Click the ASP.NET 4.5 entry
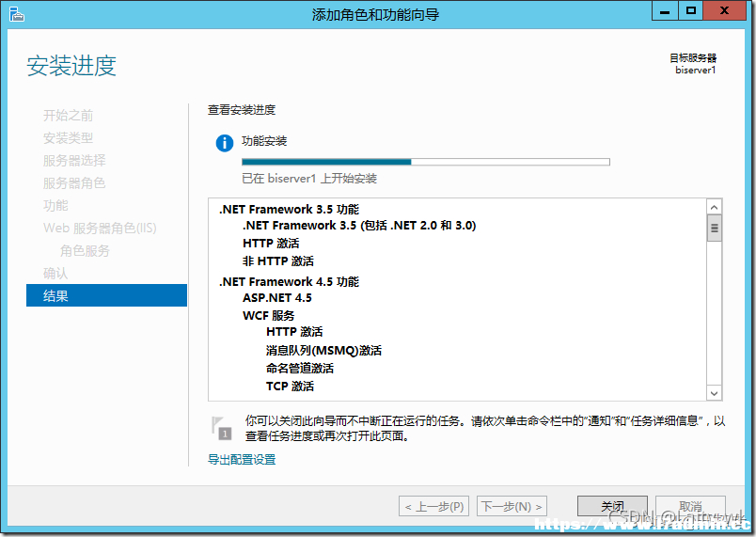Screen dimensions: 756x537 click(277, 298)
